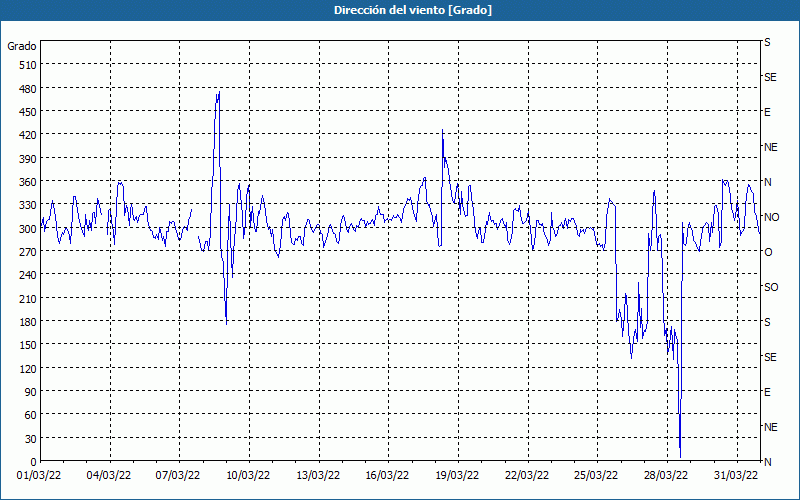Click the 'SO' compass label on right axis

coord(771,287)
